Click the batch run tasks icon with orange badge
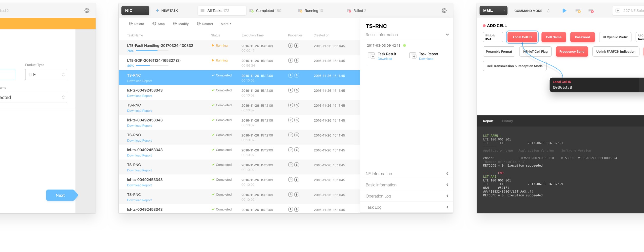 578,11
